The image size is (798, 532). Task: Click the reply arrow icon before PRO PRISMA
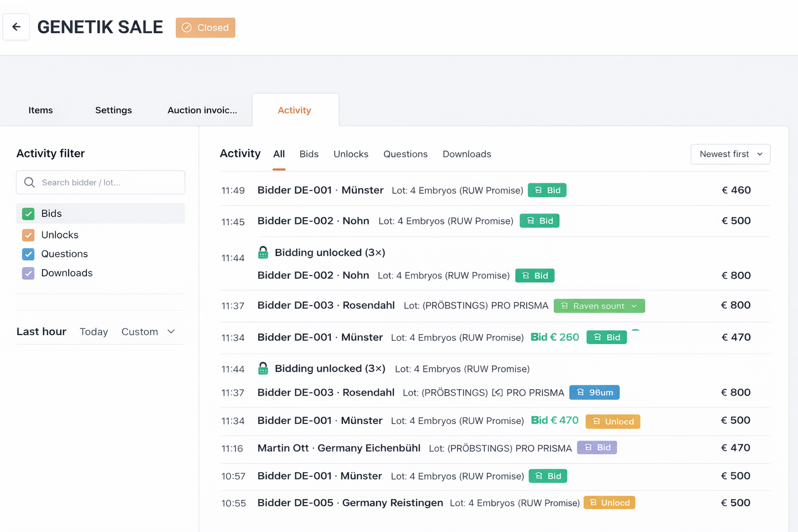pos(497,393)
